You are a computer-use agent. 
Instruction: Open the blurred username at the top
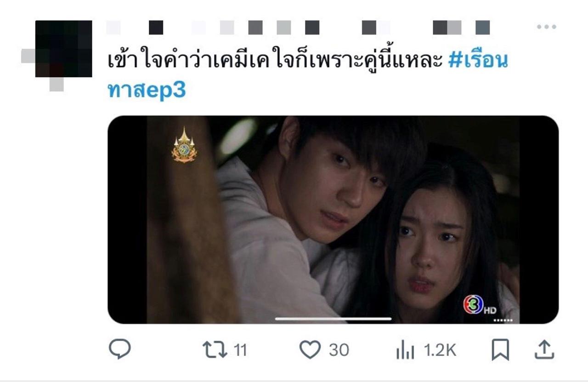298,28
